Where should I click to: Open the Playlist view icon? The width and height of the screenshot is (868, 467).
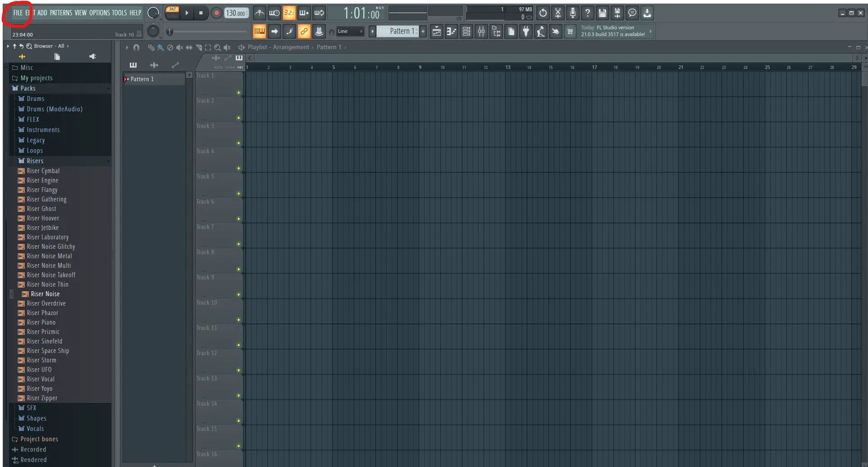436,31
